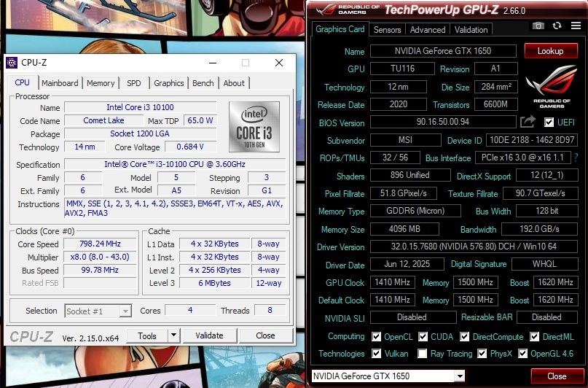Click the Intel Core i3 logo badge
Screen dimensions: 588x388
point(254,126)
